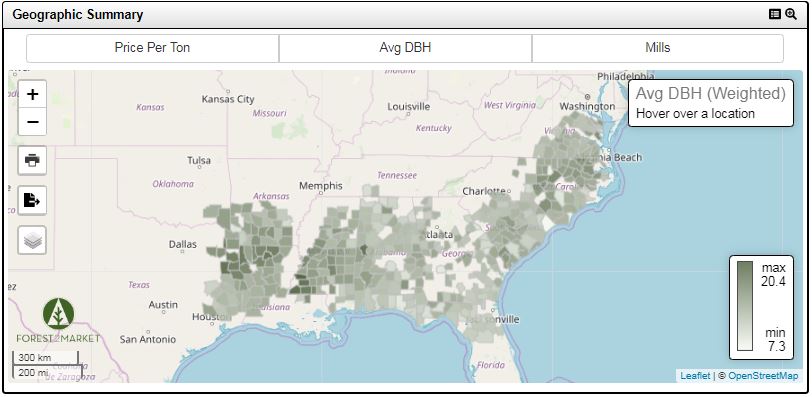Image resolution: width=812 pixels, height=397 pixels.
Task: Zoom out the map with minus button
Action: (x=33, y=122)
